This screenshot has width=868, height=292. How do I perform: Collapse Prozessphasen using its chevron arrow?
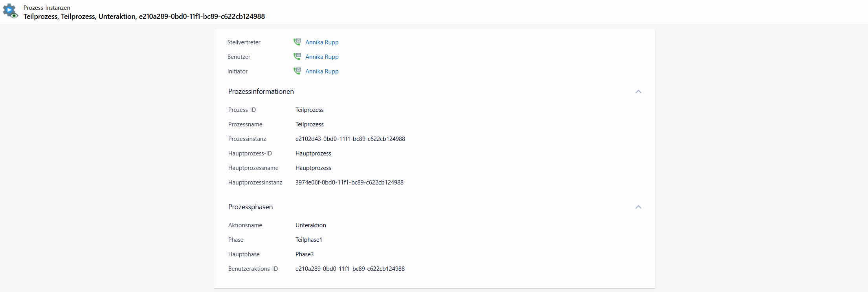[638, 207]
